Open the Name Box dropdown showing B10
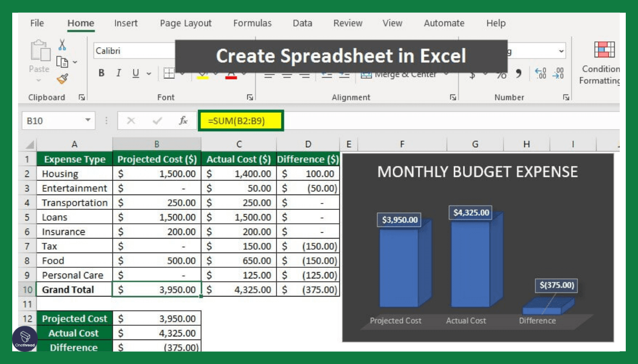The height and width of the screenshot is (364, 638). (x=87, y=121)
